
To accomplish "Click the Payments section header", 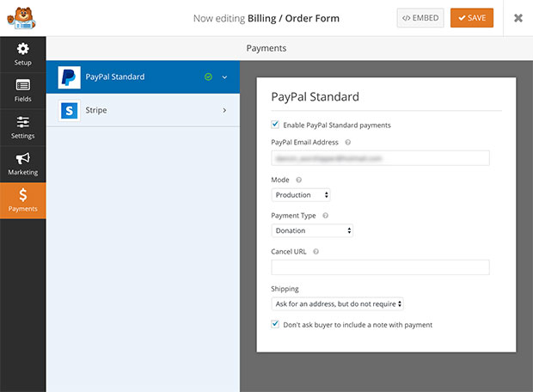I will click(x=266, y=48).
